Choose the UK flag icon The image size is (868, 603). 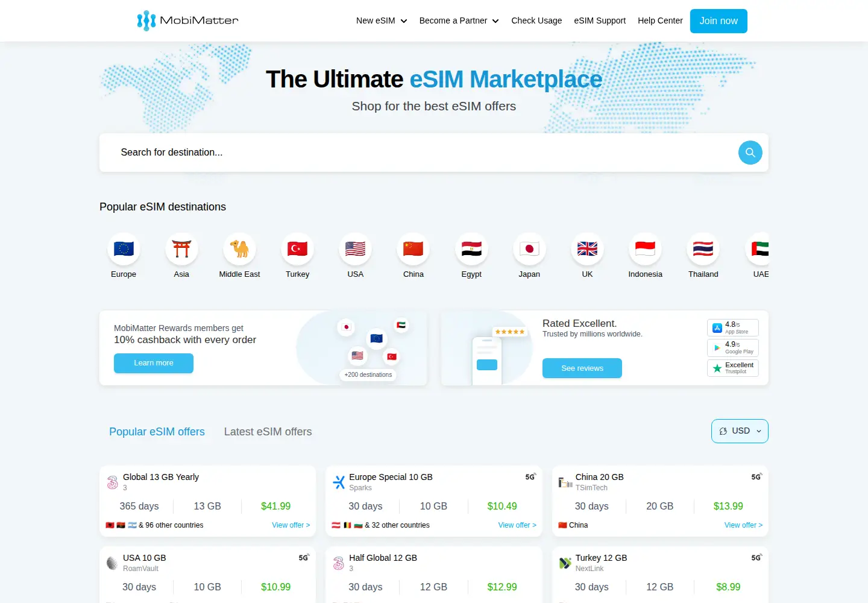[x=587, y=249]
